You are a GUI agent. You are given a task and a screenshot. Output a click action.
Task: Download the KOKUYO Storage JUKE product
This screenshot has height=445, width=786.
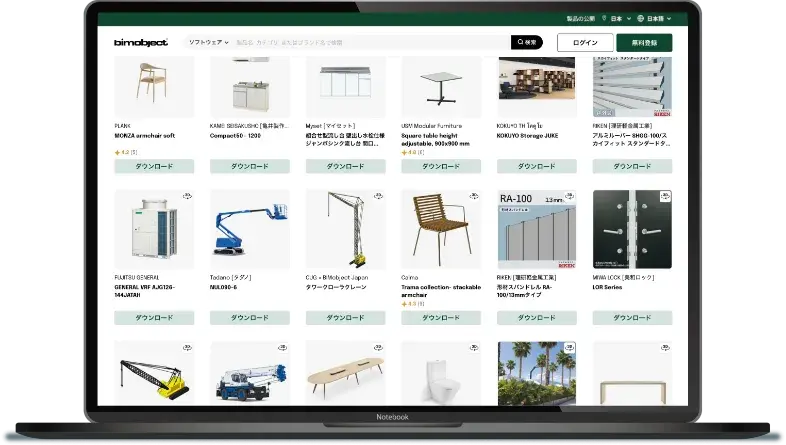click(537, 166)
